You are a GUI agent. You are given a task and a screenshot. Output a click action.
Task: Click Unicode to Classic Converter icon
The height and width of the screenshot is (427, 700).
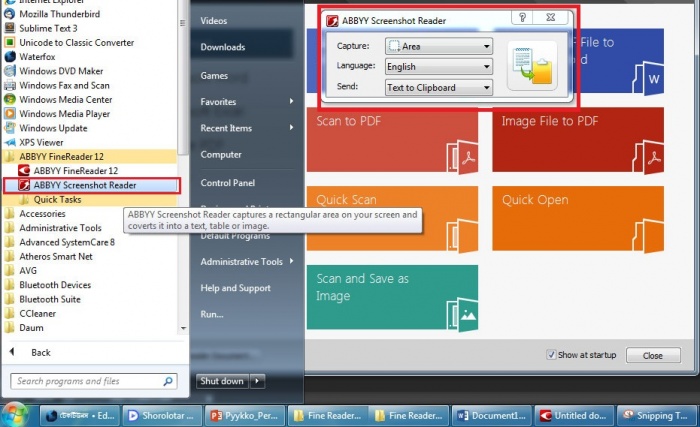tap(10, 42)
